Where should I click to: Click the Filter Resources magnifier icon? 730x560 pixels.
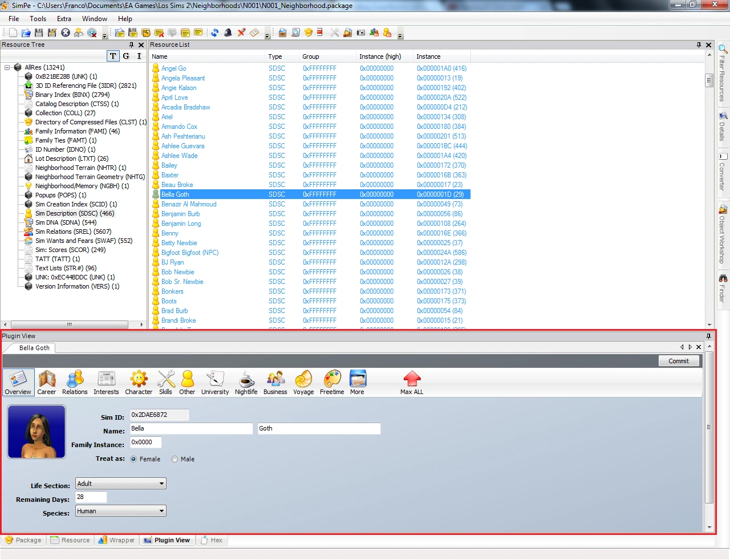click(x=723, y=49)
